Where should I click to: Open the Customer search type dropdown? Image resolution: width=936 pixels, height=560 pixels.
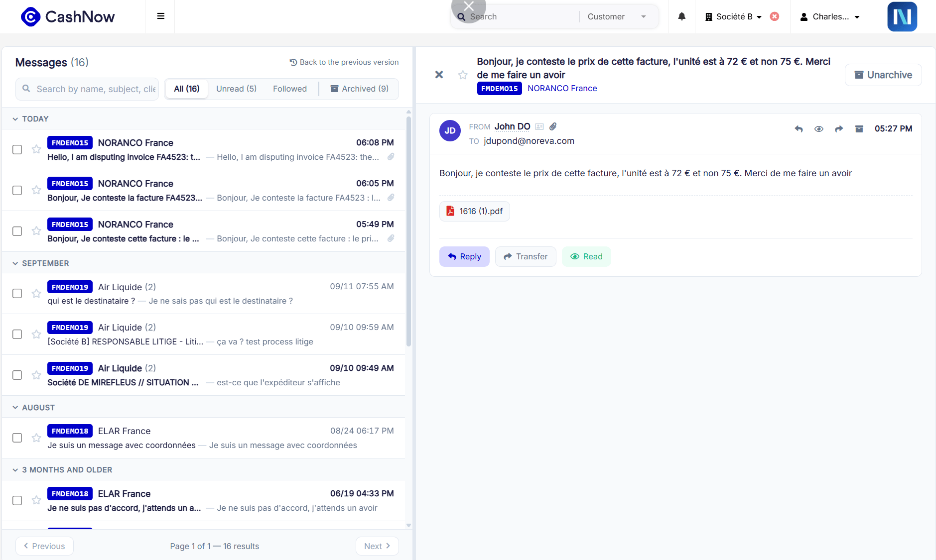click(617, 16)
